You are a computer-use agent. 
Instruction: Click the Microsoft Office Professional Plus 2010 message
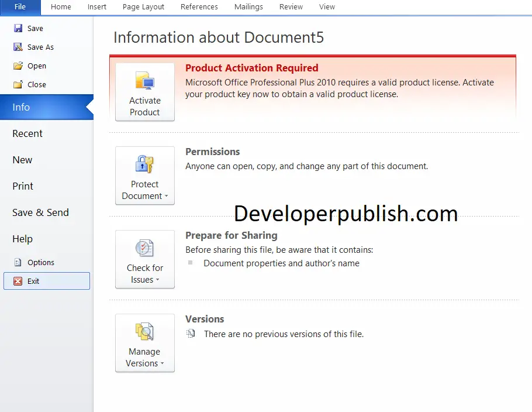[x=340, y=88]
